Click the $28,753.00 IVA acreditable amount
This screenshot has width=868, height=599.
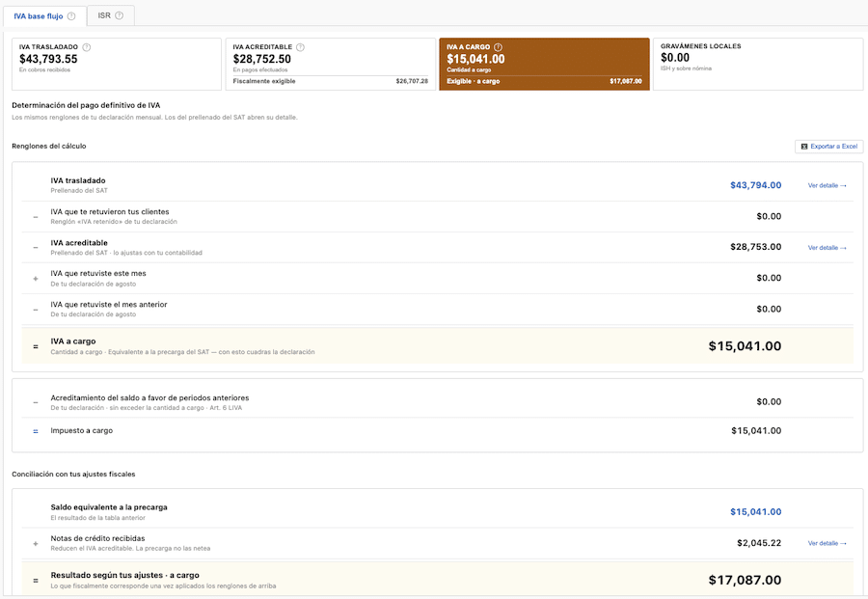[755, 247]
